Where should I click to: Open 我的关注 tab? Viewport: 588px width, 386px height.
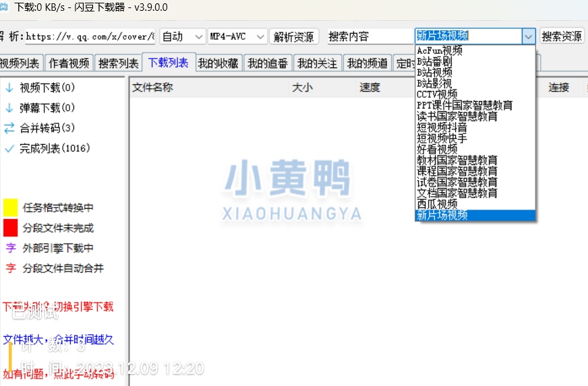[x=317, y=63]
